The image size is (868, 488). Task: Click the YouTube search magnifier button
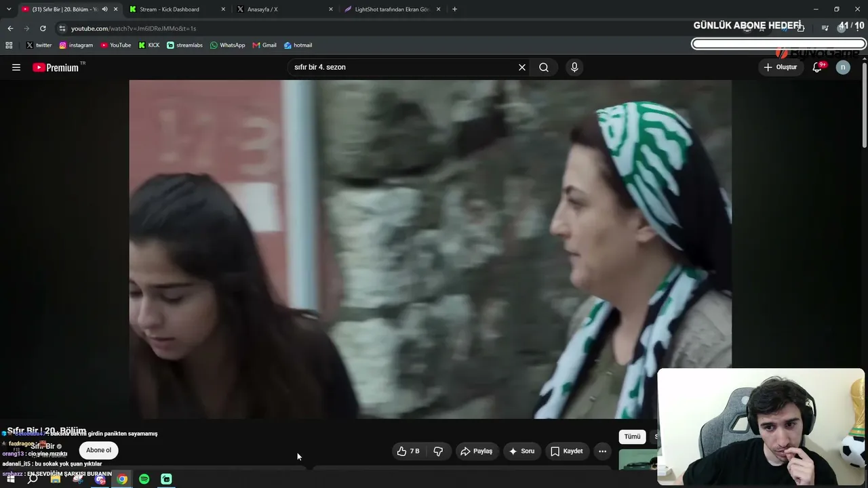(544, 67)
